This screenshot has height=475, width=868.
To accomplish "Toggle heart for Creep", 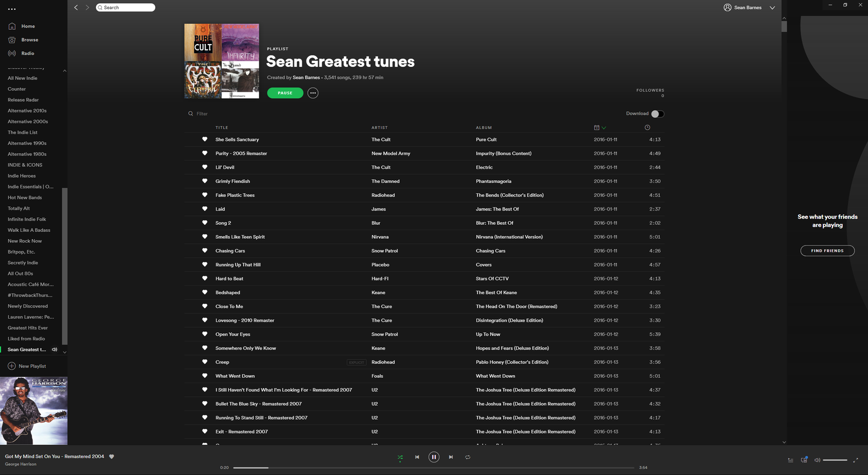I will (205, 362).
